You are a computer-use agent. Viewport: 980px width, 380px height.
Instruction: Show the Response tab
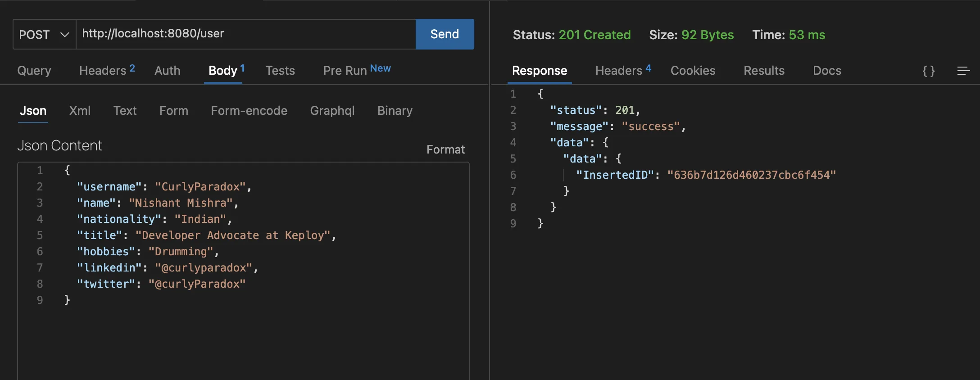pyautogui.click(x=540, y=71)
